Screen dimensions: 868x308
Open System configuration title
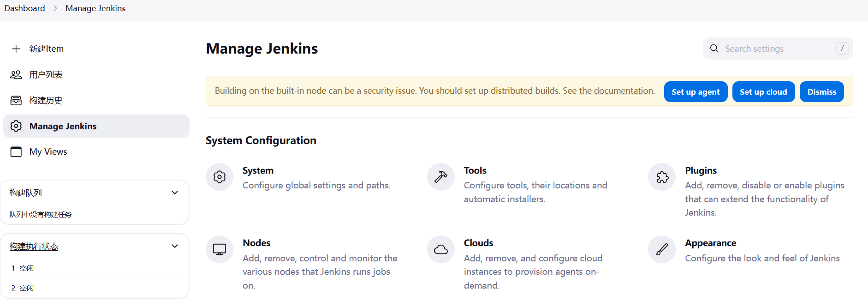[258, 170]
